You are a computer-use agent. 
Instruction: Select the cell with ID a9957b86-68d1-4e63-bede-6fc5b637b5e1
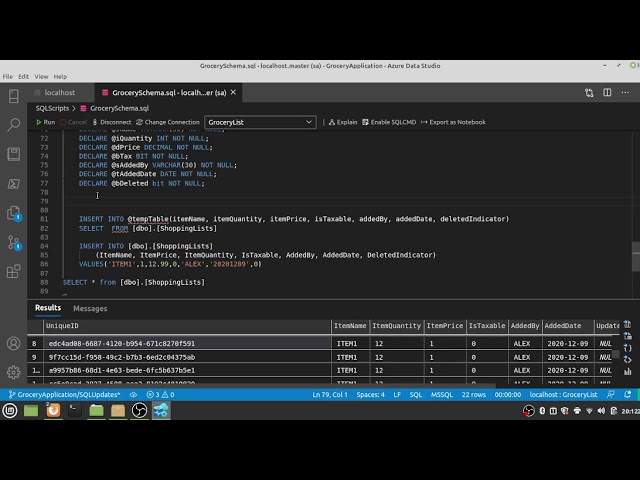[x=187, y=371]
